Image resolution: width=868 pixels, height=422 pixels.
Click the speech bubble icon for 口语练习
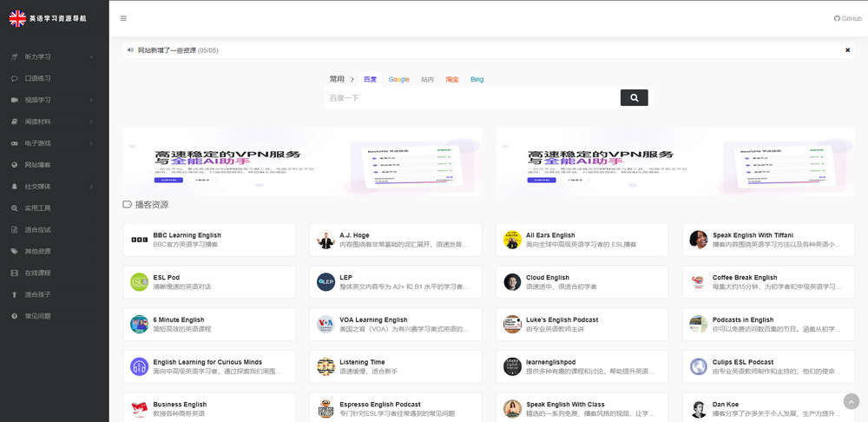tap(15, 79)
